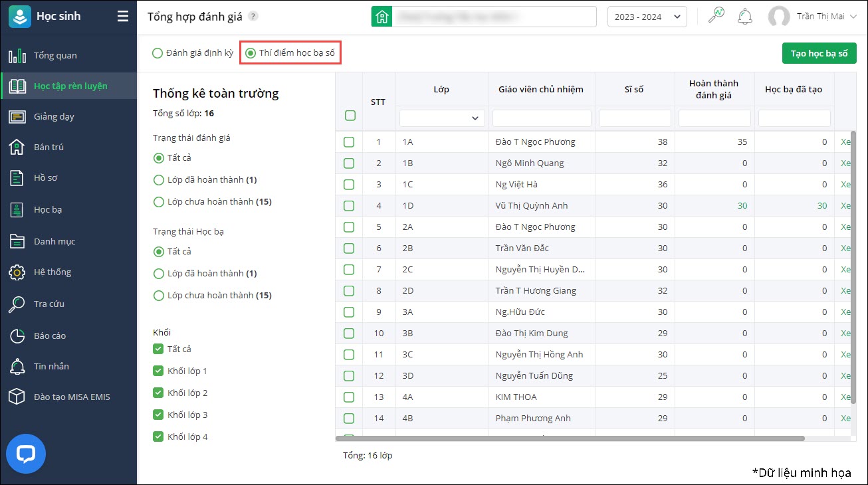The image size is (868, 485).
Task: Click the hamburger menu icon in sidebar
Action: tap(123, 17)
